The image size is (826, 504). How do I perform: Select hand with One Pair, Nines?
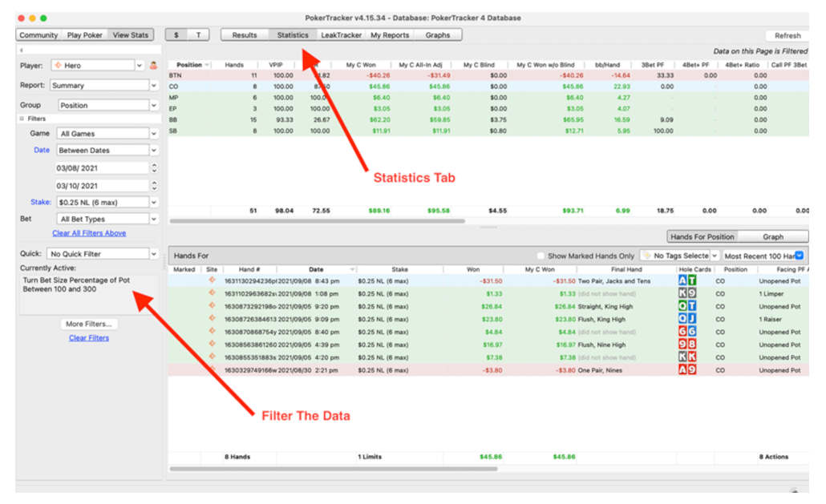pos(488,370)
